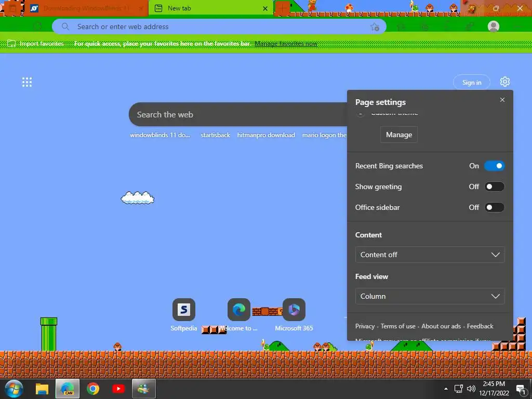Click the tab actions icon at far left
The image size is (532, 399).
(12, 8)
